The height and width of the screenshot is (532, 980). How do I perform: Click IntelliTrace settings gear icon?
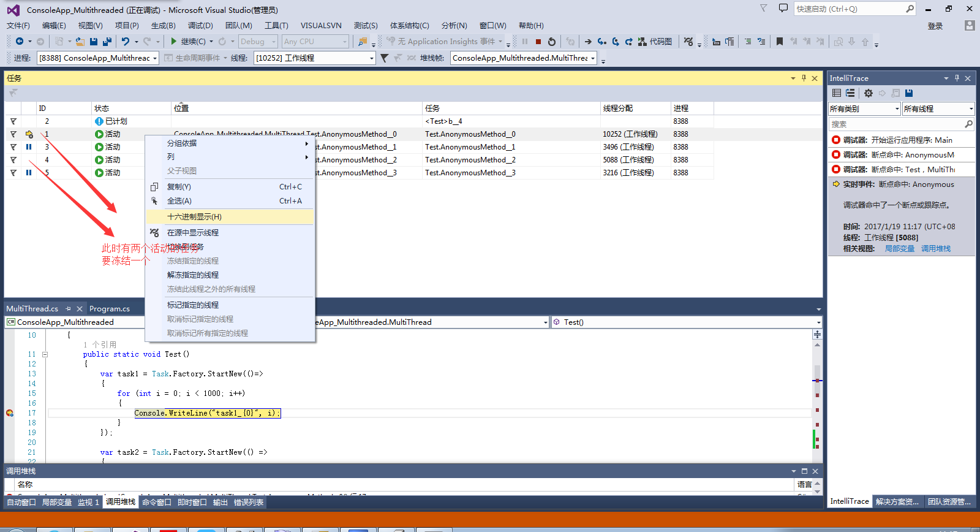coord(869,93)
